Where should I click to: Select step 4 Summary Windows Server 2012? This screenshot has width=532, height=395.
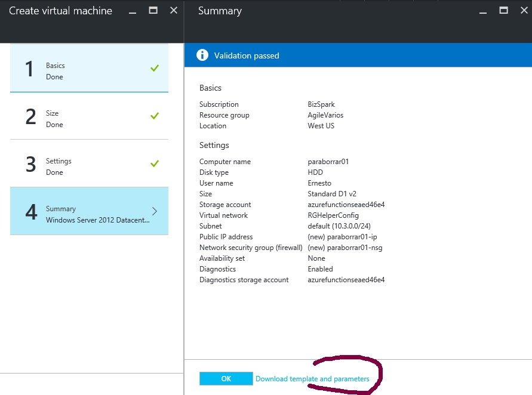89,211
